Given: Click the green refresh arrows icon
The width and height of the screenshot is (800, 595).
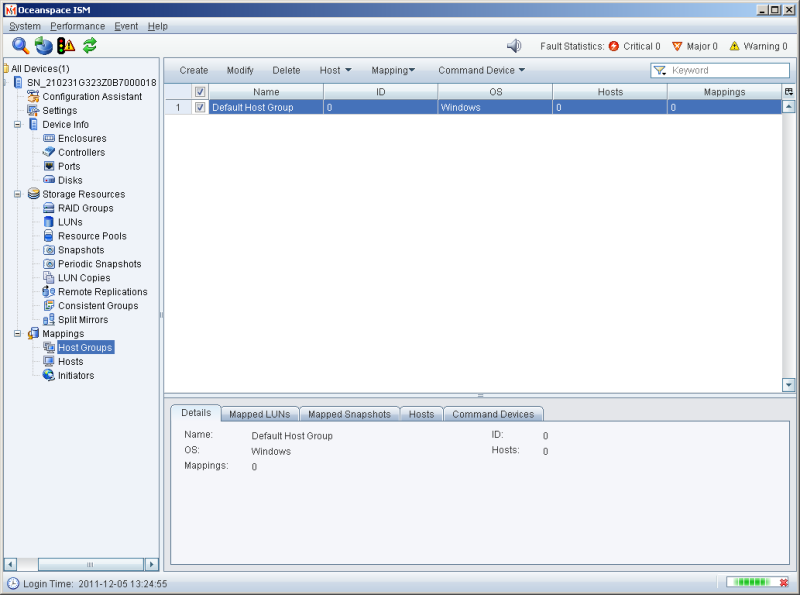Looking at the screenshot, I should pos(90,46).
